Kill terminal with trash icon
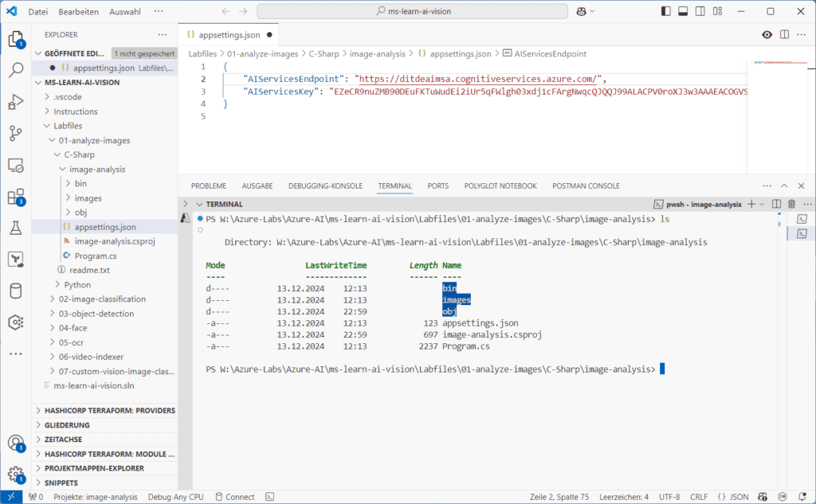816x504 pixels. tap(791, 205)
